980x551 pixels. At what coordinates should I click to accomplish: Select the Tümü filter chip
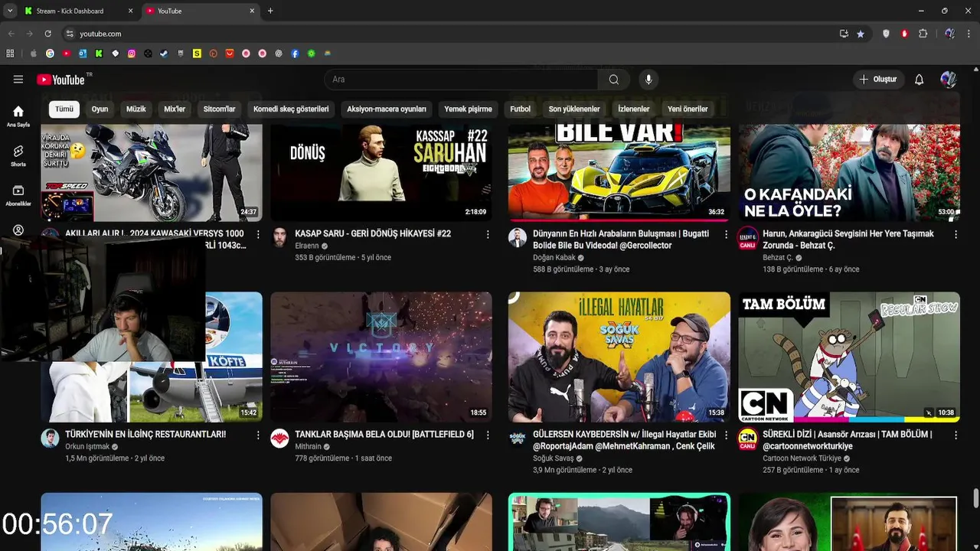(x=64, y=109)
